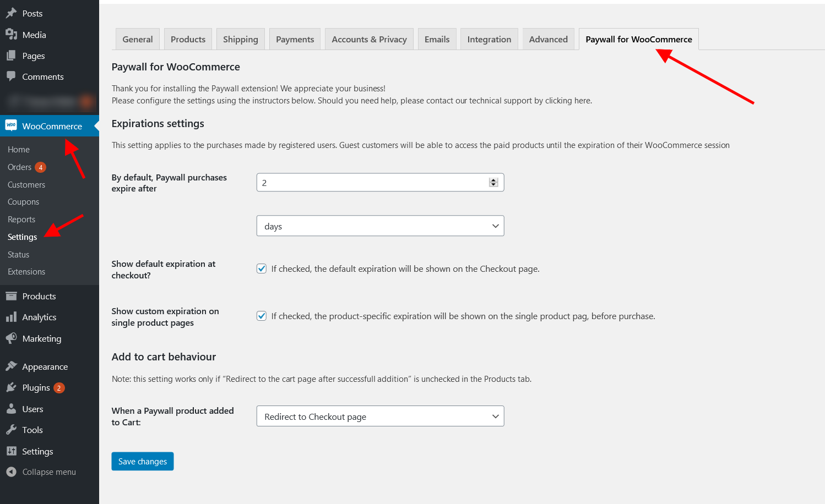Click the WooCommerce Woo logo icon
The height and width of the screenshot is (504, 825).
pos(11,125)
